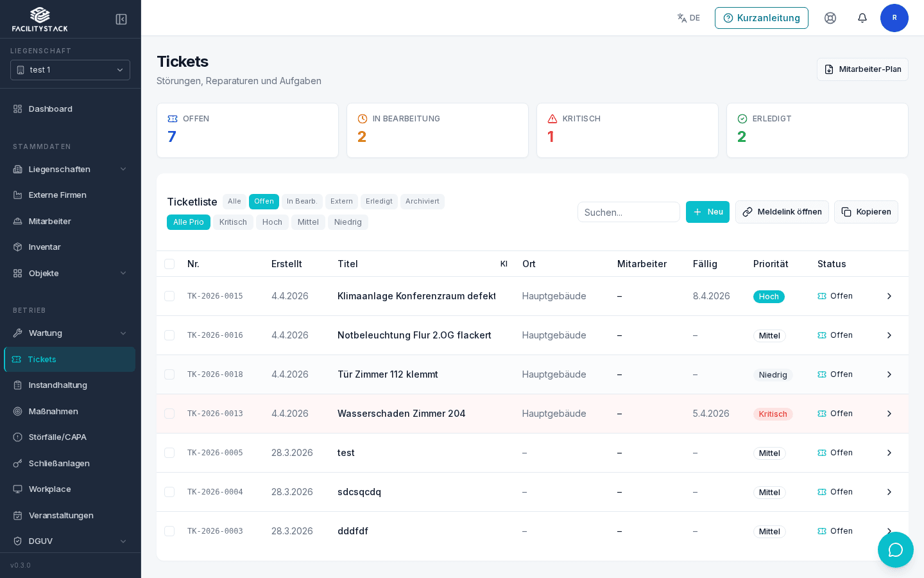This screenshot has width=924, height=578.
Task: Toggle the select-all tickets checkbox
Action: click(169, 264)
